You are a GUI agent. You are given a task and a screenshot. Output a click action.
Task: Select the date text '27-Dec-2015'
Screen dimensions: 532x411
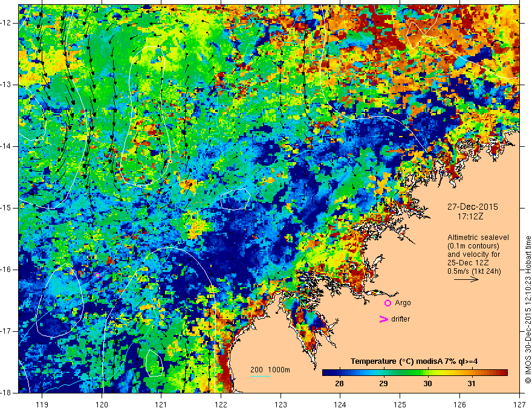(x=472, y=207)
